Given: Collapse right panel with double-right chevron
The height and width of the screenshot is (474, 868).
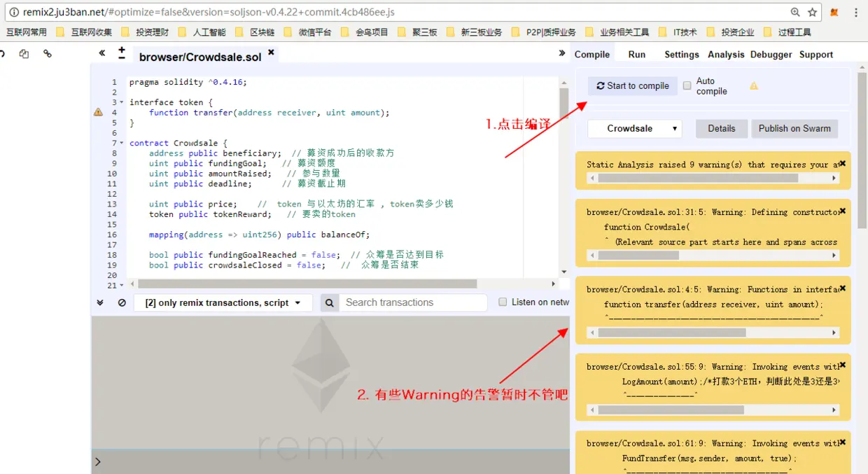Looking at the screenshot, I should (562, 53).
